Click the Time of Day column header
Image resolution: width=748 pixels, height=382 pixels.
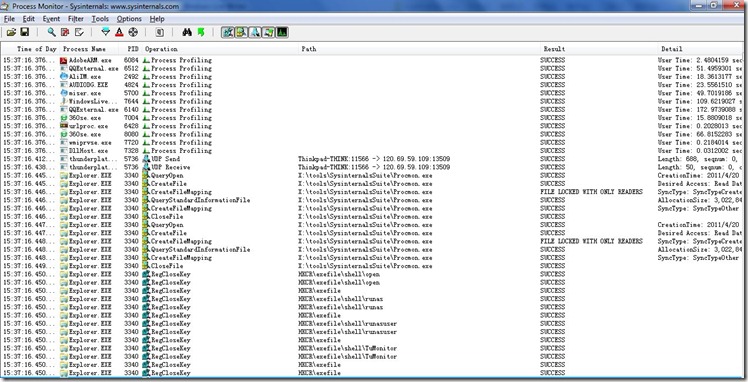click(x=30, y=49)
